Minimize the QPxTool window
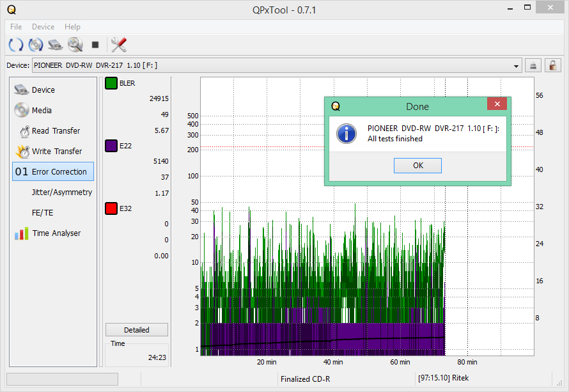Screen dimensions: 569x392 pyautogui.click(x=510, y=8)
